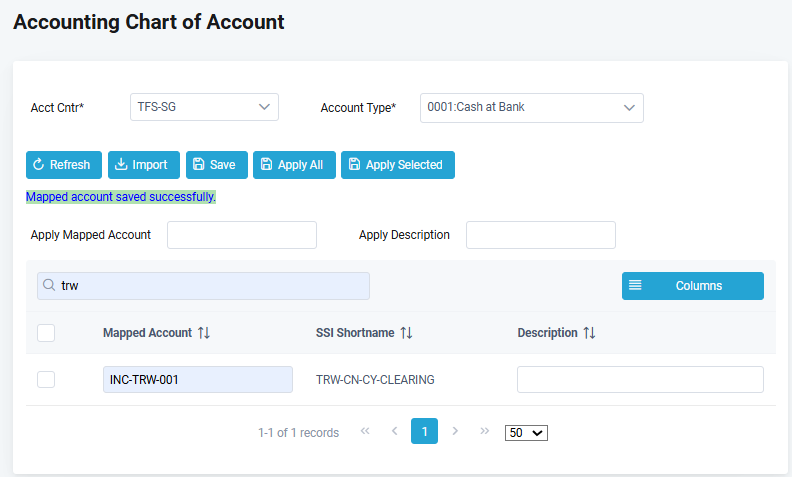
Task: Sort by SSI Shortname arrows icon
Action: (406, 333)
